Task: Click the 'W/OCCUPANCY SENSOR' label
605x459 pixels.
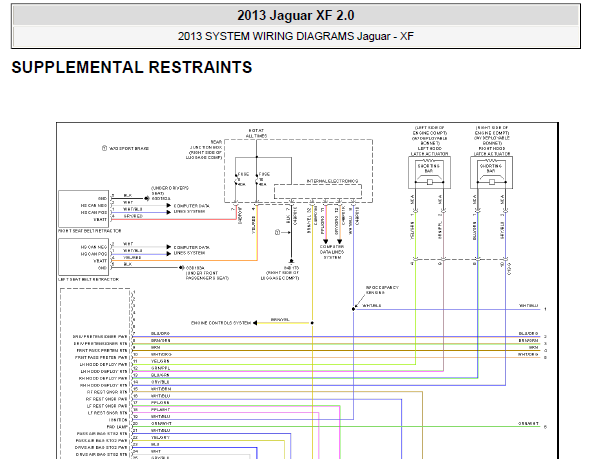Action: [x=382, y=290]
